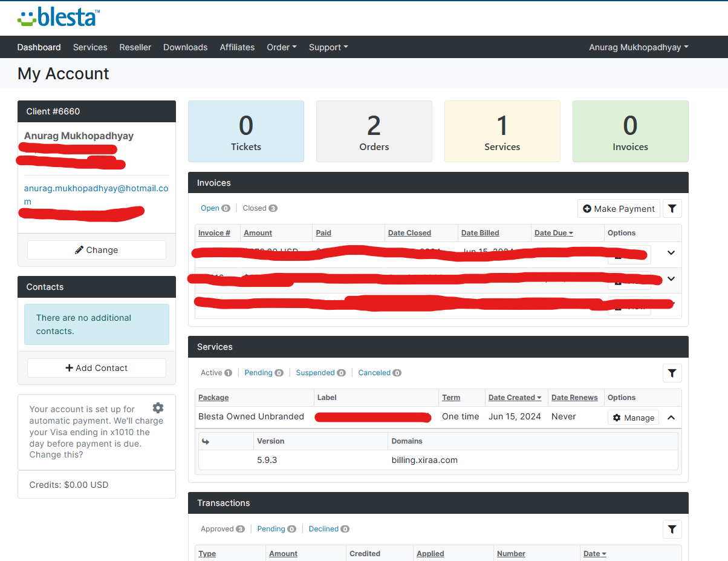Screen dimensions: 728x561
Task: Sort invoices by Date Closed
Action: tap(409, 233)
